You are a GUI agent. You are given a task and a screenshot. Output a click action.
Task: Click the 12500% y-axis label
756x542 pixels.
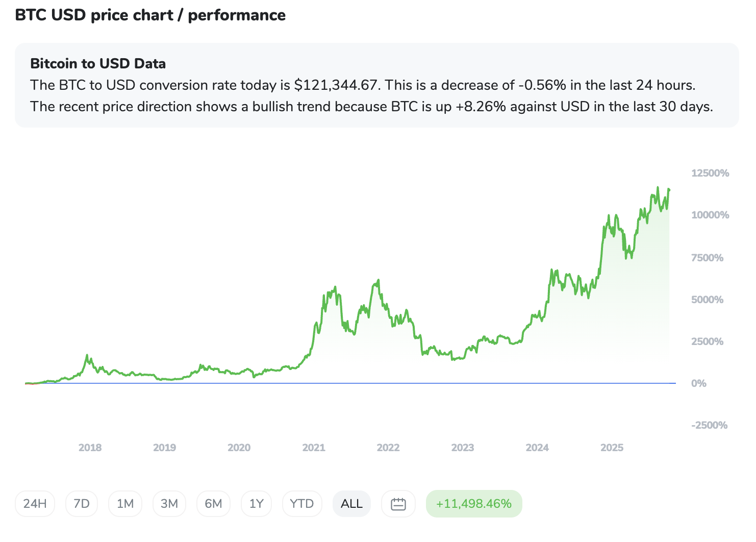pos(710,173)
